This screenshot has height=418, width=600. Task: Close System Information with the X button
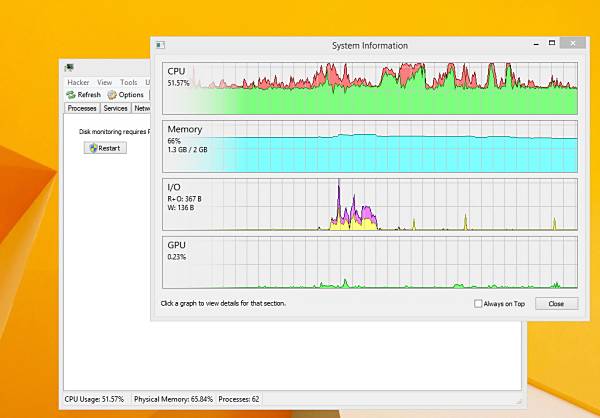coord(572,43)
